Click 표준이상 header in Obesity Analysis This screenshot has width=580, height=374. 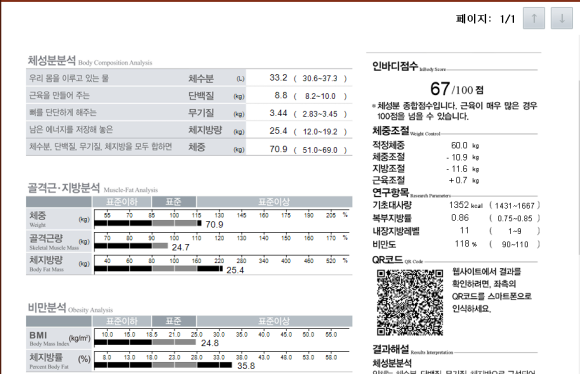point(274,321)
